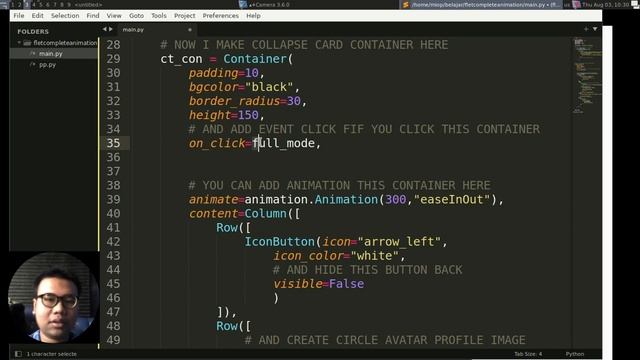Collapse the fletcompleteanimation folder arrow
This screenshot has height=360, width=640.
(x=19, y=42)
